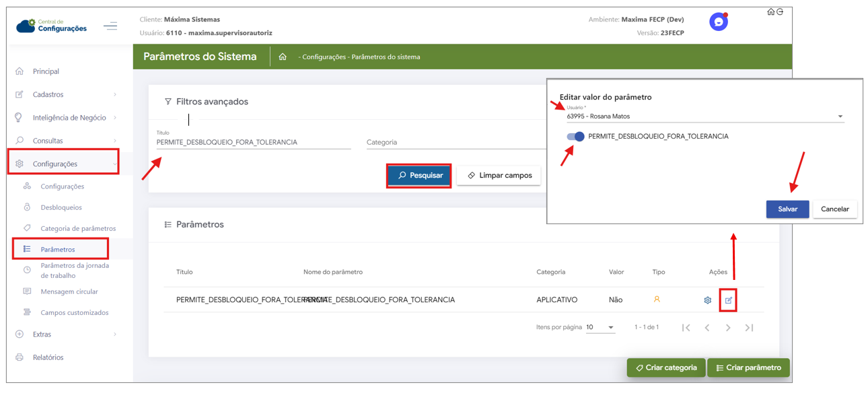The image size is (868, 395).
Task: Open settings gear for PERMITE_DESBLOQUEIO_FORA_TOLERANCIA row
Action: point(708,300)
